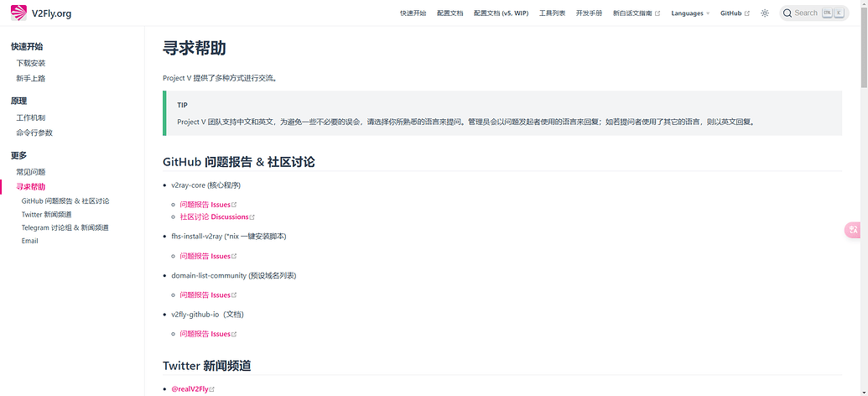The image size is (868, 396).
Task: Click the Search input box
Action: point(813,13)
